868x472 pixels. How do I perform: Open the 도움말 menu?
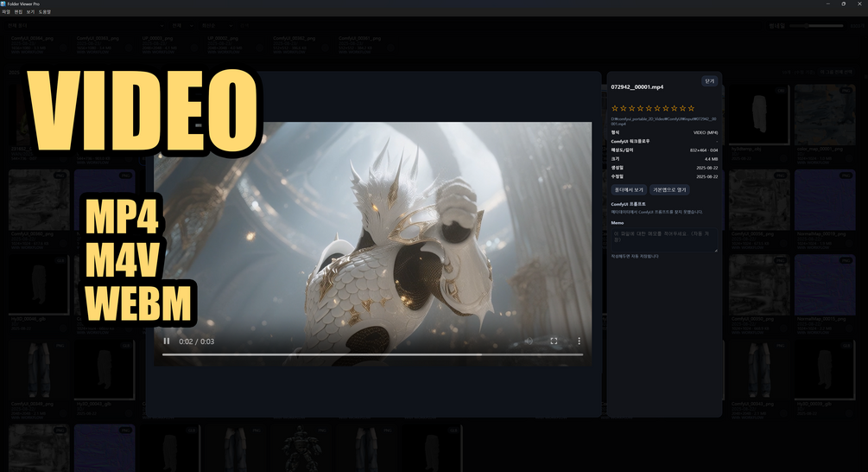[44, 11]
